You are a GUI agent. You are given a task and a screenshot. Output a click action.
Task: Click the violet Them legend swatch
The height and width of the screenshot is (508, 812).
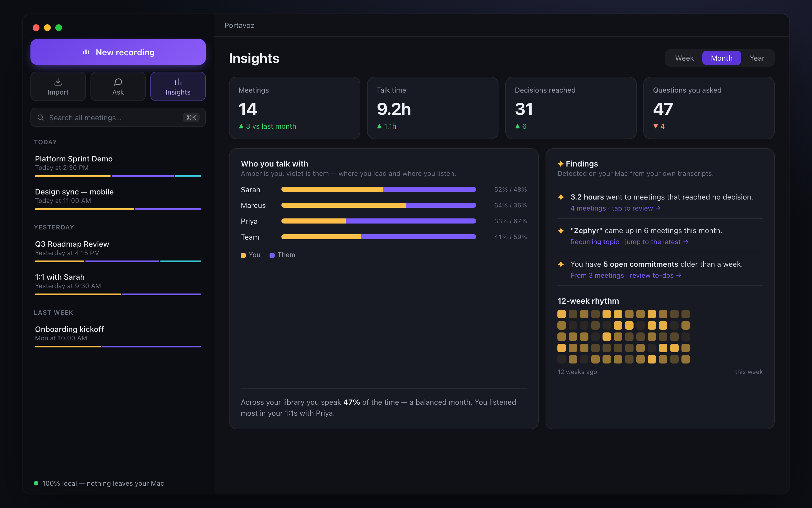pyautogui.click(x=272, y=255)
